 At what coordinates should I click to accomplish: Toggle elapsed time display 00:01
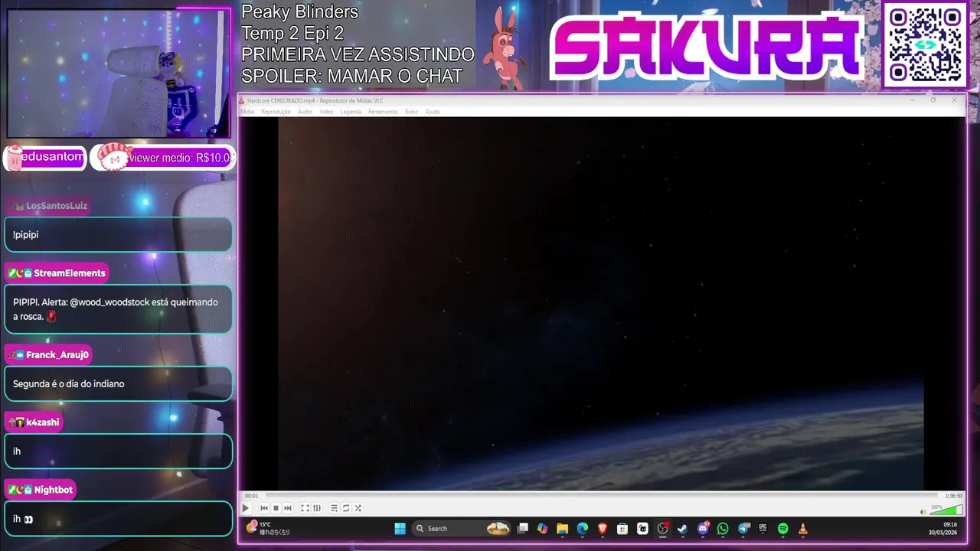coord(252,496)
